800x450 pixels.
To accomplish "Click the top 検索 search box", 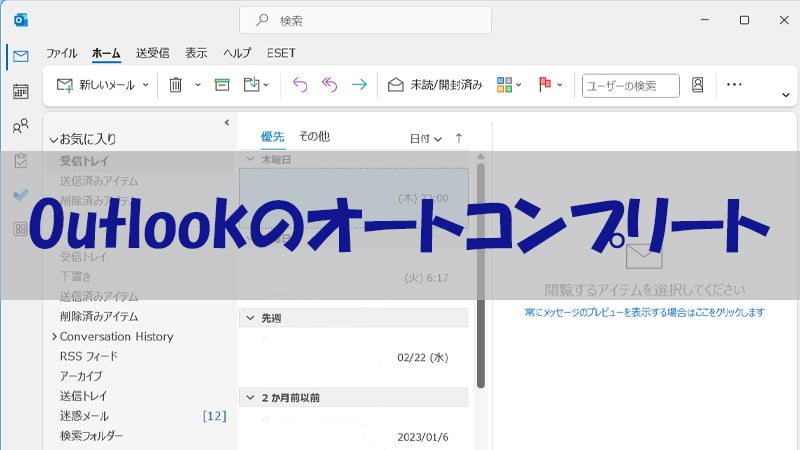I will point(365,20).
